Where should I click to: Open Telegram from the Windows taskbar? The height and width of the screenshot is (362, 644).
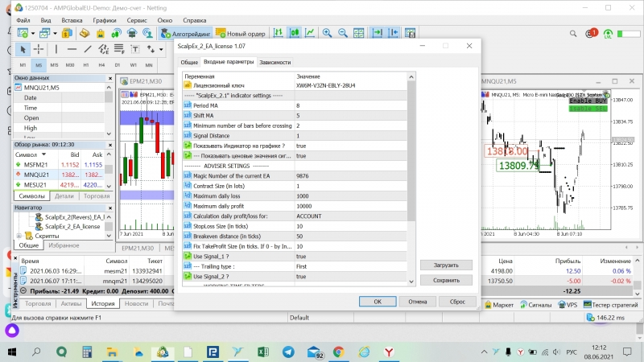point(287,352)
